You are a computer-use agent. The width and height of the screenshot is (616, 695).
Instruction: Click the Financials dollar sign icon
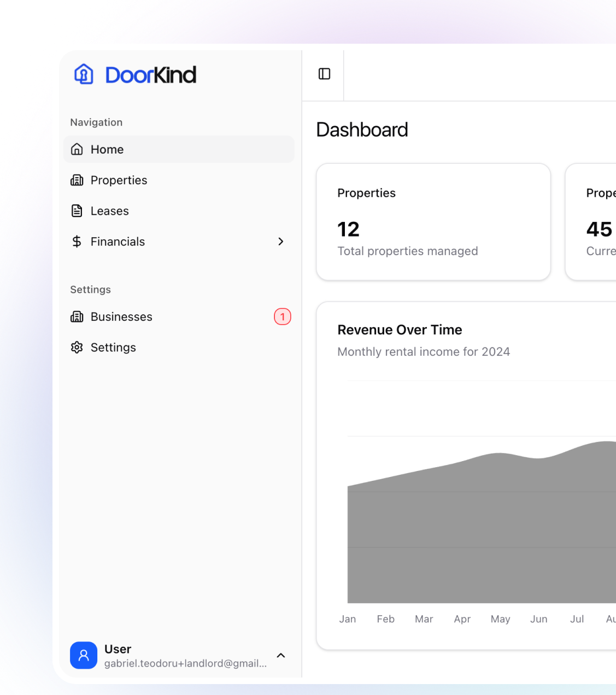pyautogui.click(x=77, y=241)
